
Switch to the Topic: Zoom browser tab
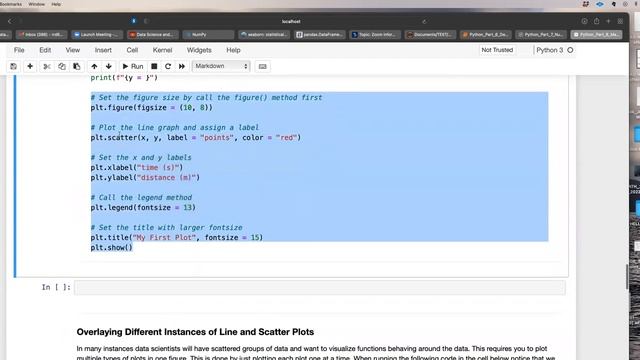375,35
